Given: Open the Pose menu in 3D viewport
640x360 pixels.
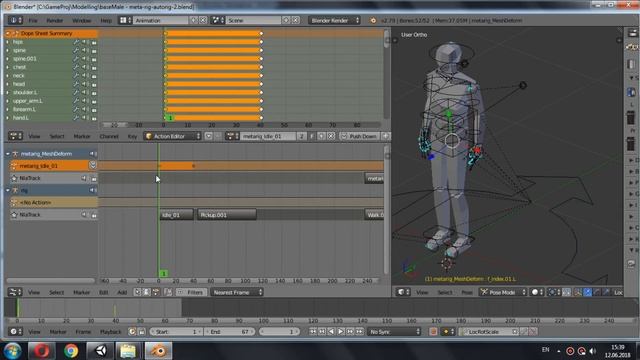Looking at the screenshot, I should [x=467, y=292].
